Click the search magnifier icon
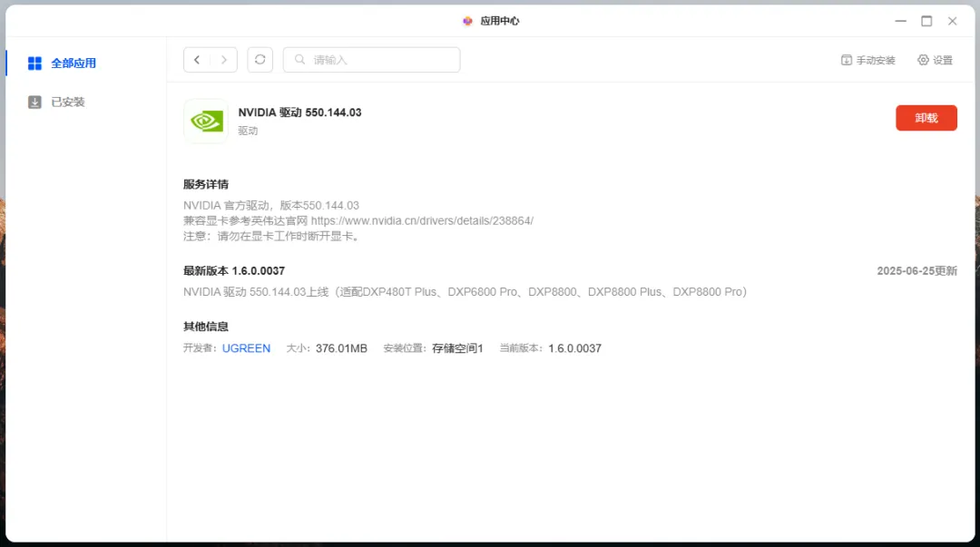Image resolution: width=980 pixels, height=547 pixels. point(300,60)
